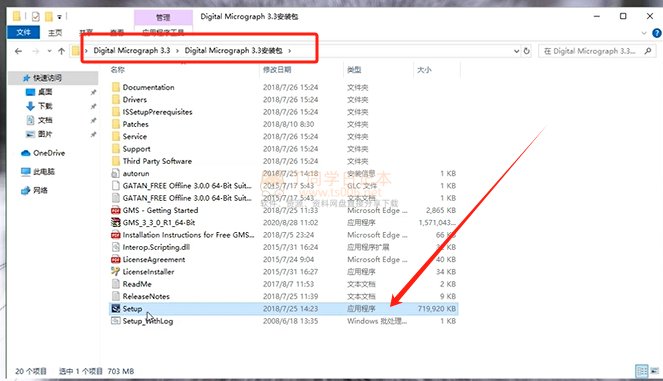This screenshot has height=381, width=663.
Task: Switch to details view toggle
Action: coord(641,371)
